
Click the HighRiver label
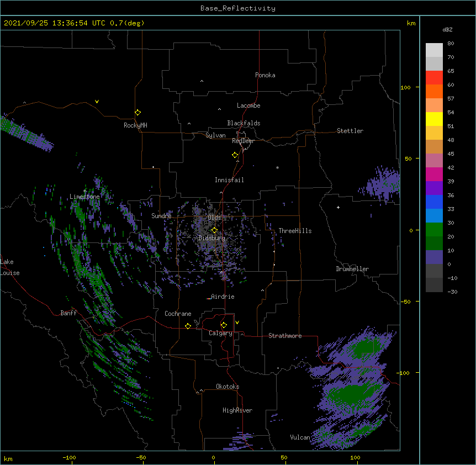click(x=237, y=410)
